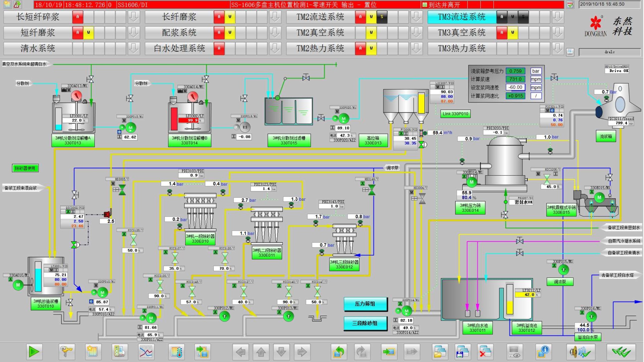Expand down arrow beside 清水系统
Image resolution: width=644 pixels, height=362 pixels.
tap(133, 48)
